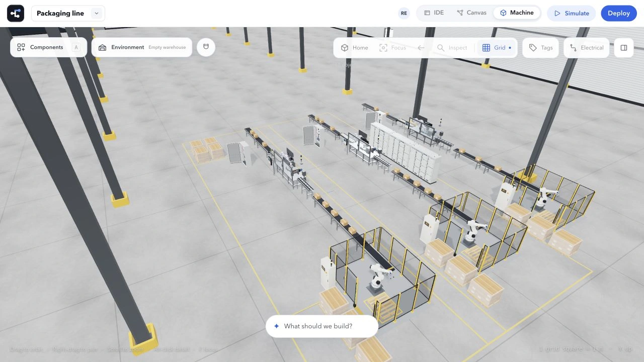The image size is (644, 362).
Task: Select the pallet stack by left conveyor
Action: [x=207, y=149]
